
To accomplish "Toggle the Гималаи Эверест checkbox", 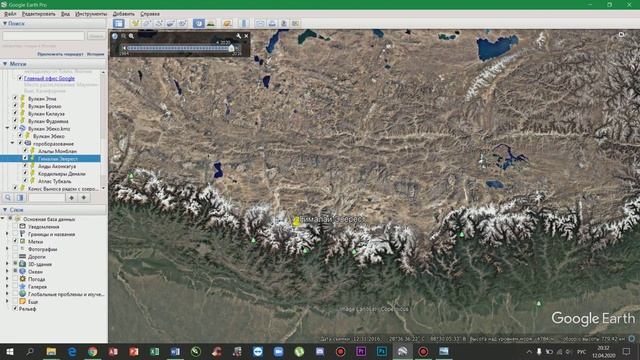I will [x=25, y=158].
